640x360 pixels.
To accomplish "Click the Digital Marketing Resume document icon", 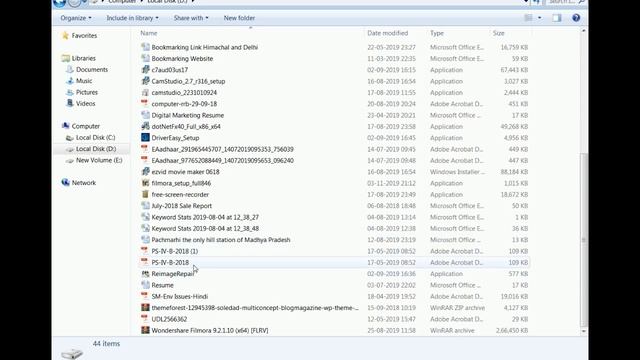I will click(145, 115).
